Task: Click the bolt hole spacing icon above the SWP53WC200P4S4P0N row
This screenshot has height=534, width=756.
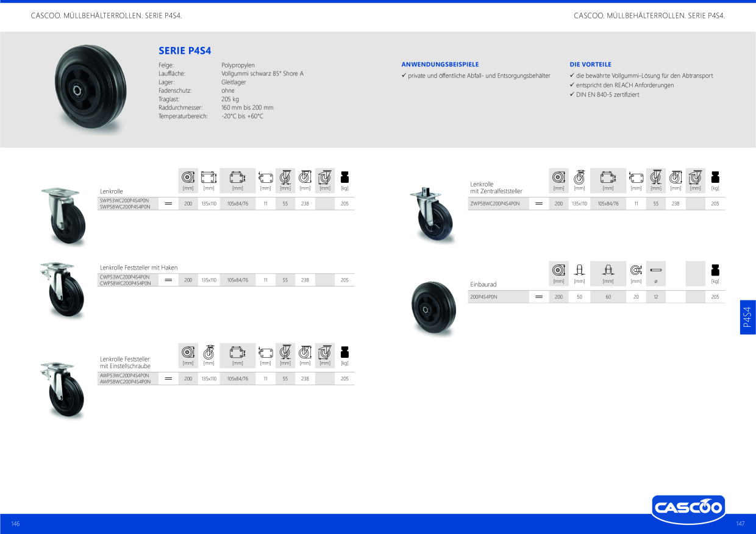Action: coord(238,177)
